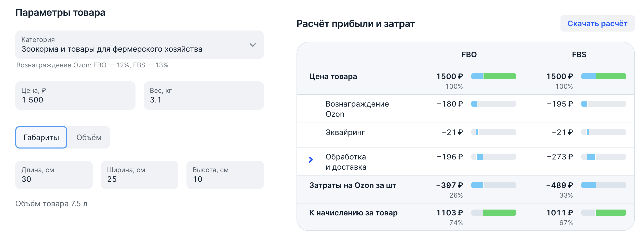Click the Расчёт прибыли и затрат heading
The image size is (644, 236).
(x=356, y=24)
